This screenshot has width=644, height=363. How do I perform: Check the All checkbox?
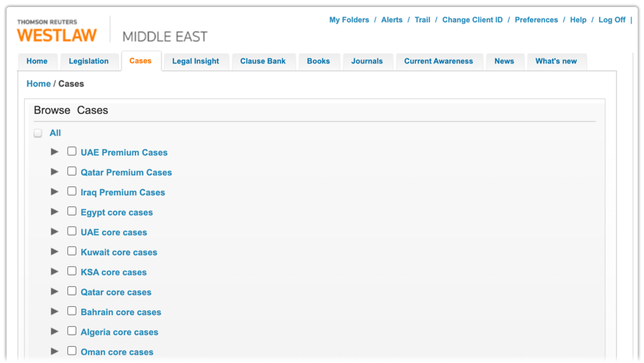pyautogui.click(x=38, y=133)
